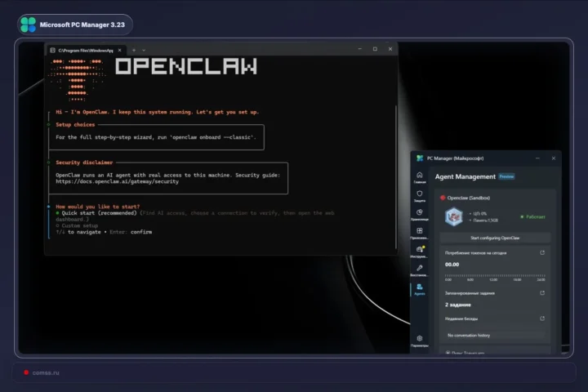Viewport: 588px width, 392px height.
Task: Maximize the terminal window
Action: (375, 49)
